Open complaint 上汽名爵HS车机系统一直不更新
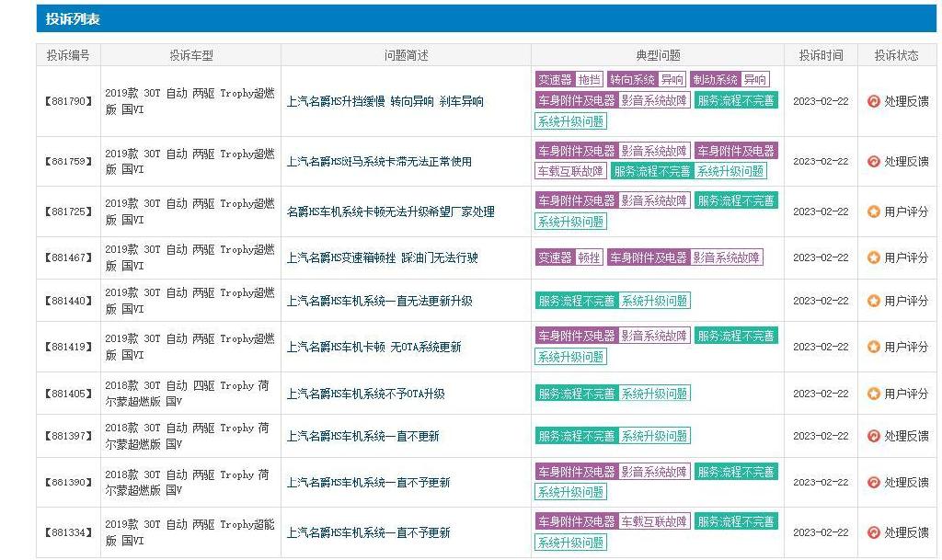The image size is (942, 560). pos(362,436)
